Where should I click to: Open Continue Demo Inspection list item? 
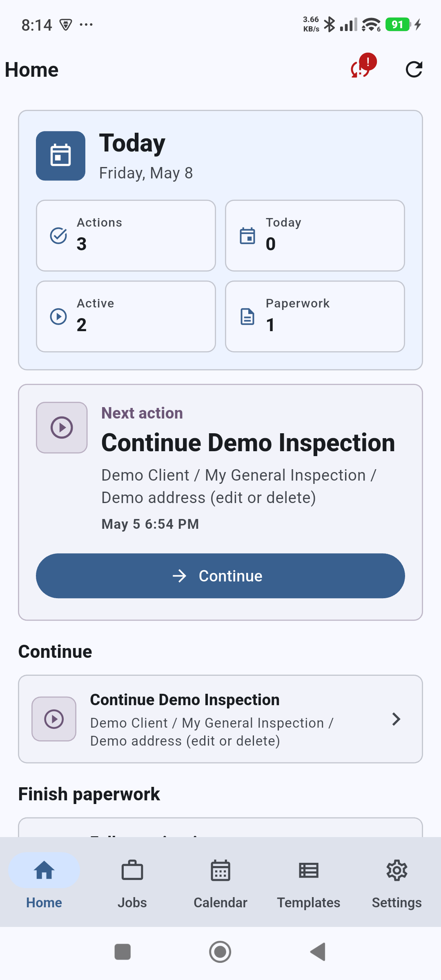220,719
